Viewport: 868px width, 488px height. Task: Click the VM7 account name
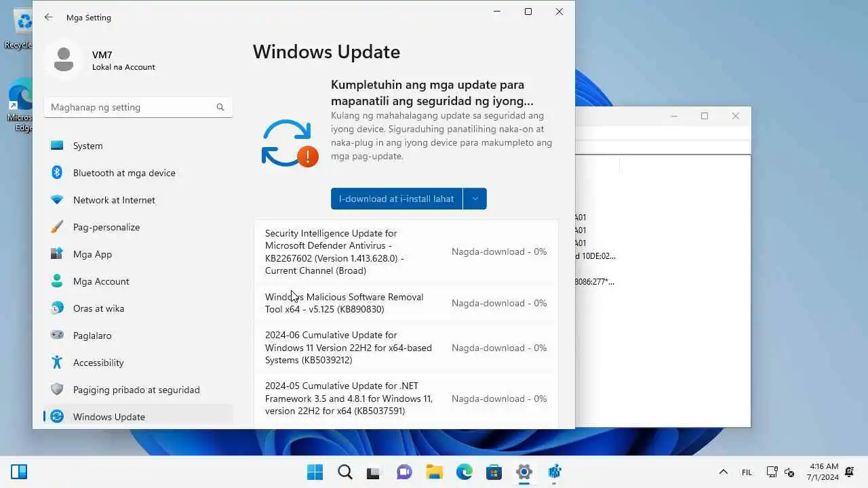pos(102,55)
